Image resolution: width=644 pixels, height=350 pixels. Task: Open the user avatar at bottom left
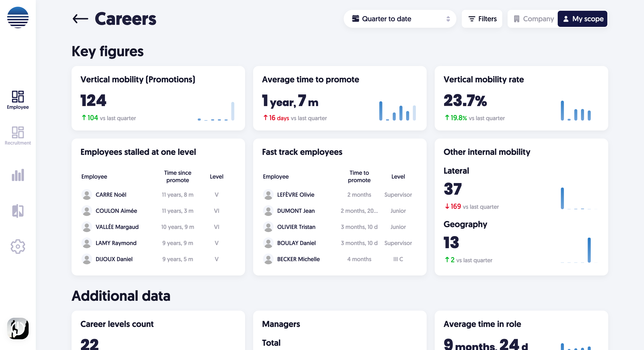pos(18,328)
